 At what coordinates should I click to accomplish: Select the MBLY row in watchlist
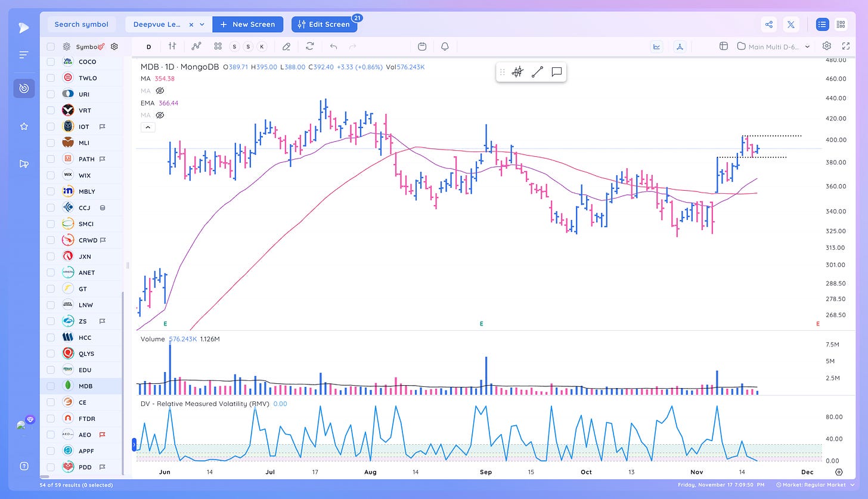pyautogui.click(x=80, y=191)
